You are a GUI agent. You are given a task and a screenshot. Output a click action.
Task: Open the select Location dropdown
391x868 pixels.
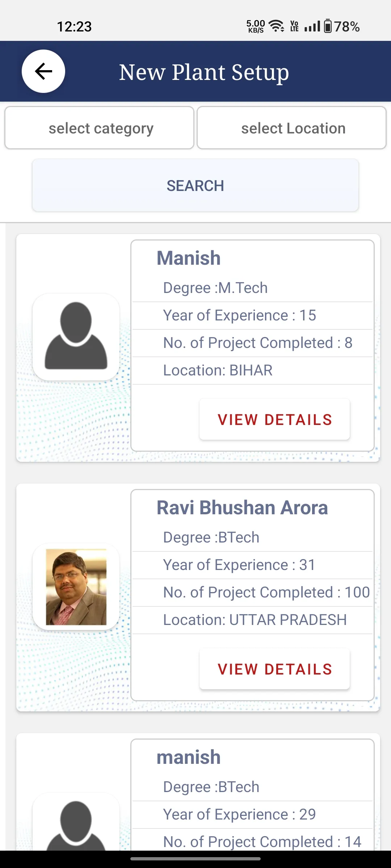tap(292, 128)
